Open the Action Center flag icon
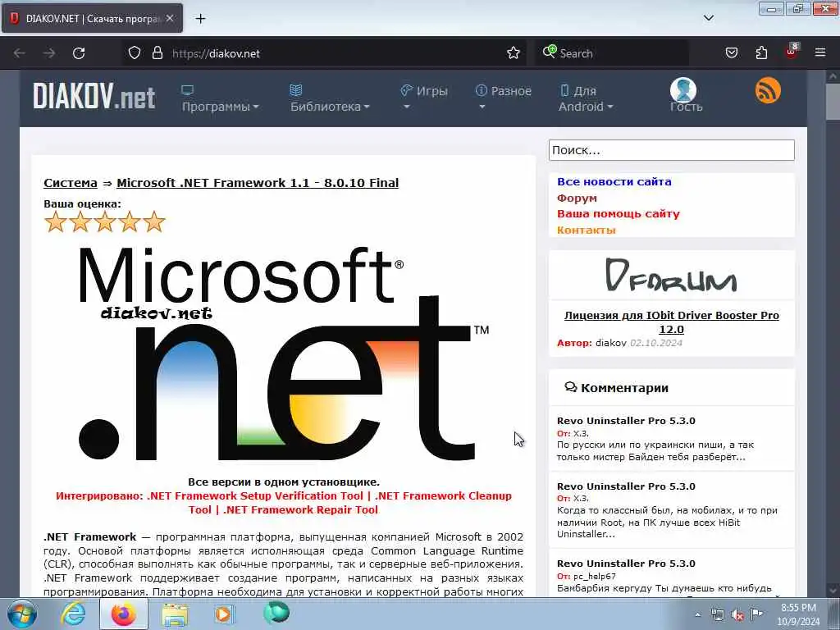The image size is (840, 630). 756,614
